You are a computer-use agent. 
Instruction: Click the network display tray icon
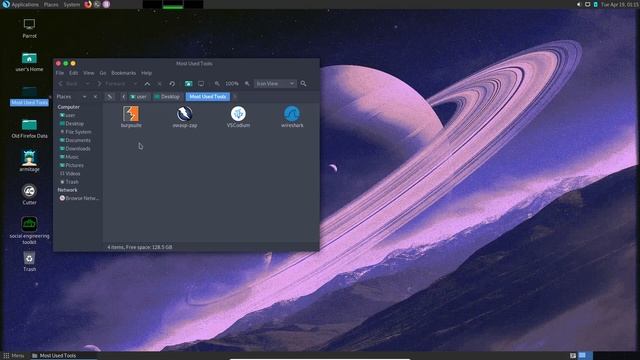point(587,4)
